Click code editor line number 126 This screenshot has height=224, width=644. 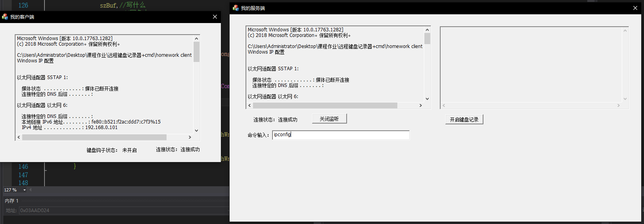23,5
